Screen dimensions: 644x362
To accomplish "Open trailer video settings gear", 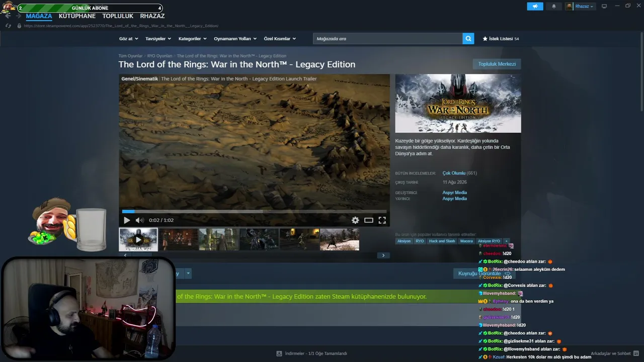I will [x=355, y=220].
